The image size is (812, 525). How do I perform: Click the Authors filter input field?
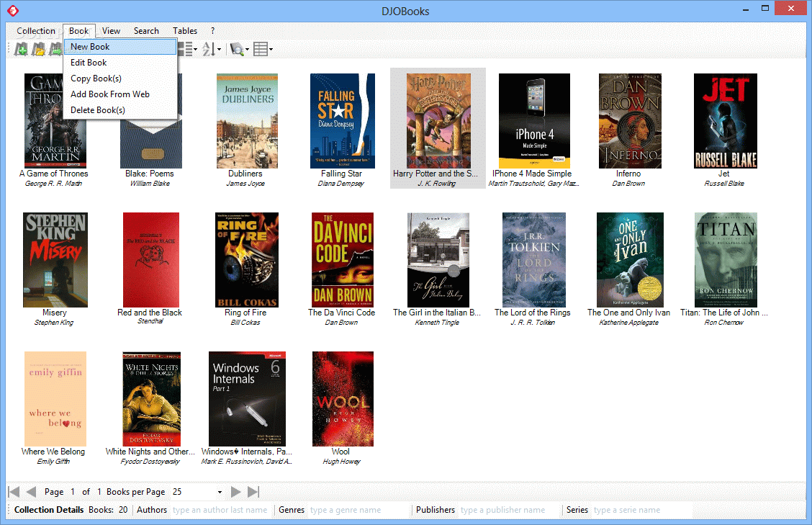(x=220, y=510)
